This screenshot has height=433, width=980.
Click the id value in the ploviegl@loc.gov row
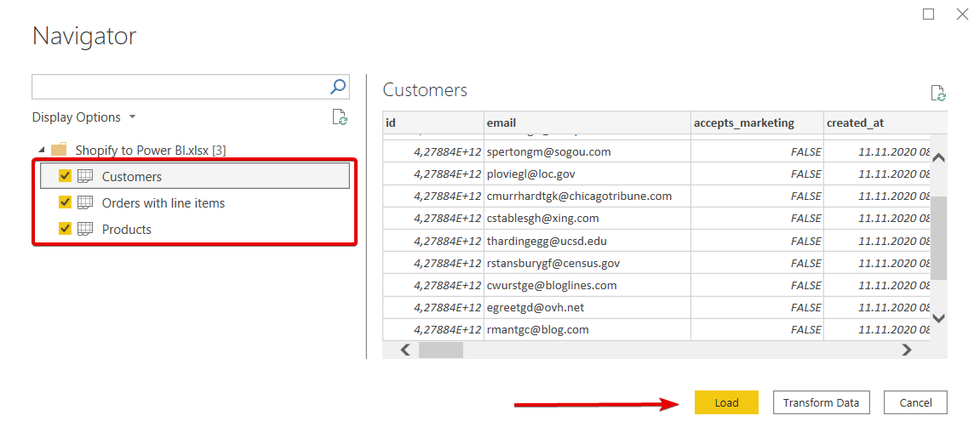[447, 174]
